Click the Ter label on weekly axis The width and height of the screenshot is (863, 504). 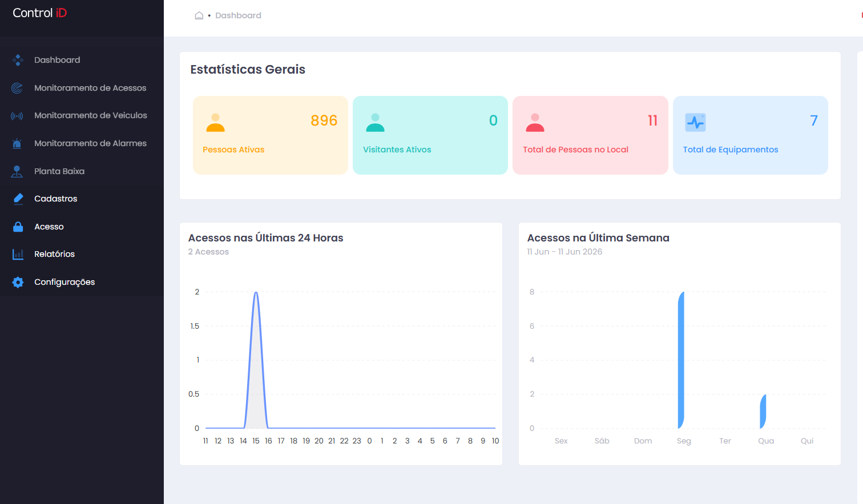click(x=725, y=441)
